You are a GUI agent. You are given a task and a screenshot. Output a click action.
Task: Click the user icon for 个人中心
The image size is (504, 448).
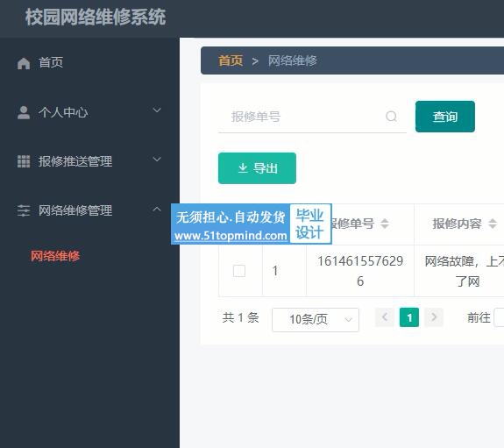pos(24,112)
